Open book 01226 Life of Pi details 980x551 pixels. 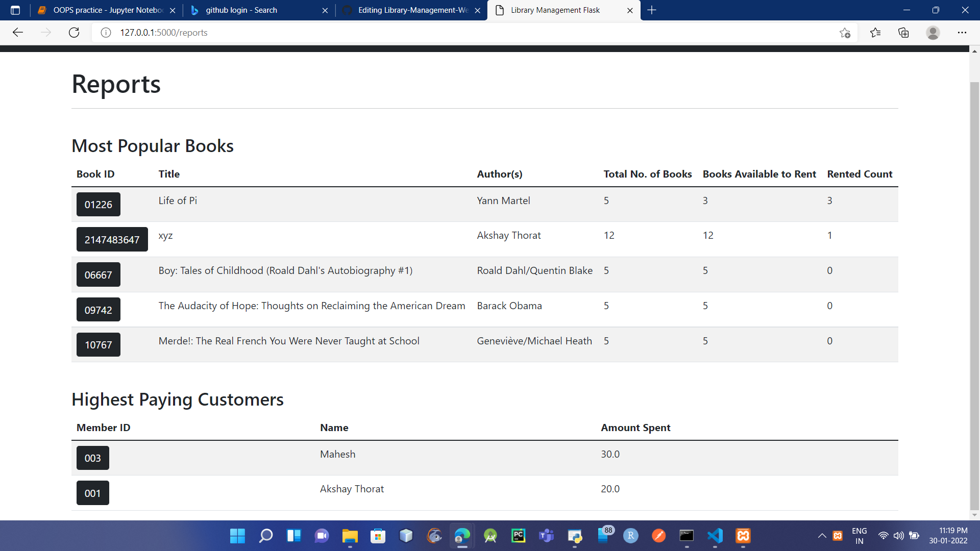click(x=98, y=204)
